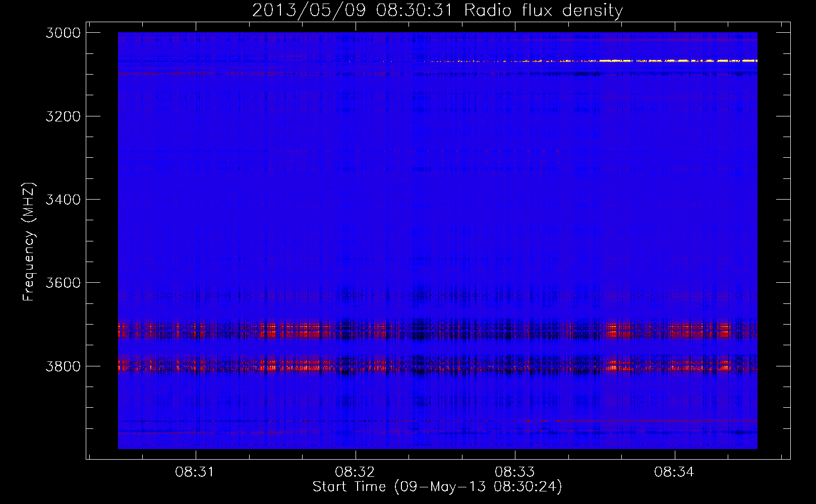816x504 pixels.
Task: Click the plot title '2013/05/09 08:30:31 Radio flux density'
Action: pyautogui.click(x=437, y=10)
